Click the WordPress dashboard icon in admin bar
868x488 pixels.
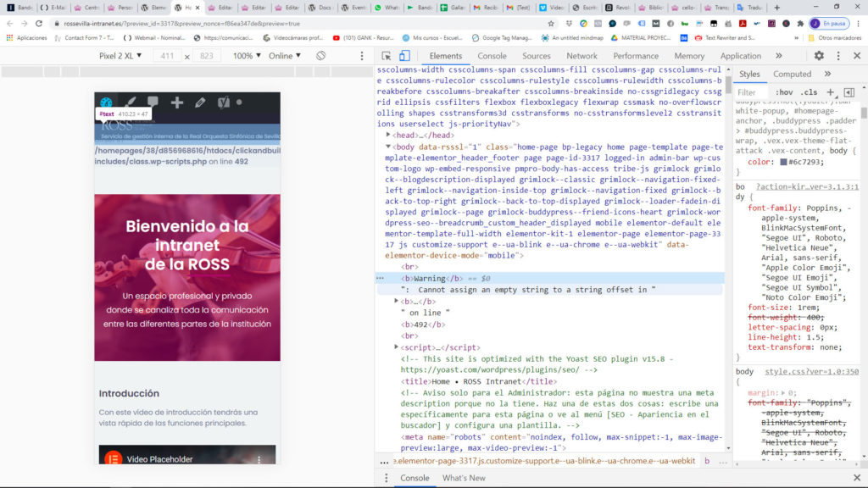pyautogui.click(x=106, y=103)
